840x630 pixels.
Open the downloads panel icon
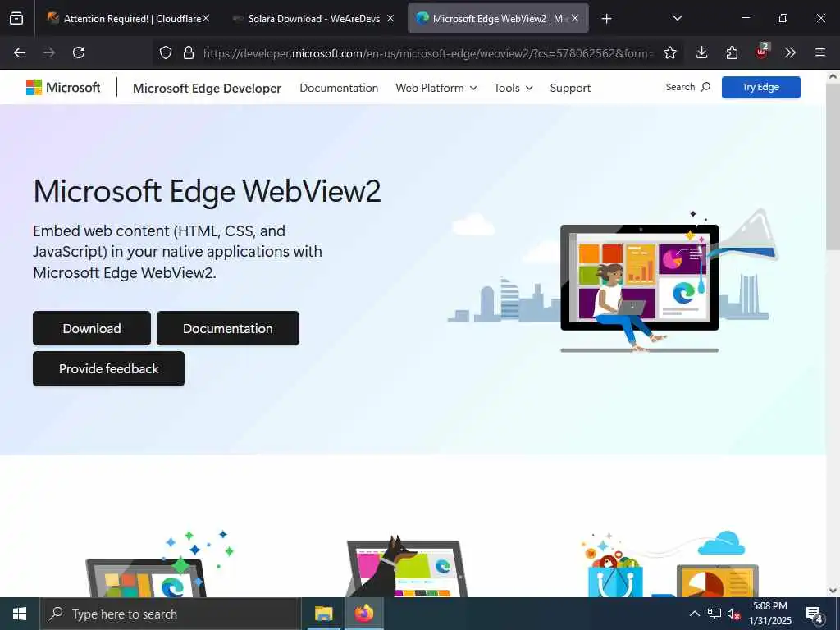pos(702,52)
